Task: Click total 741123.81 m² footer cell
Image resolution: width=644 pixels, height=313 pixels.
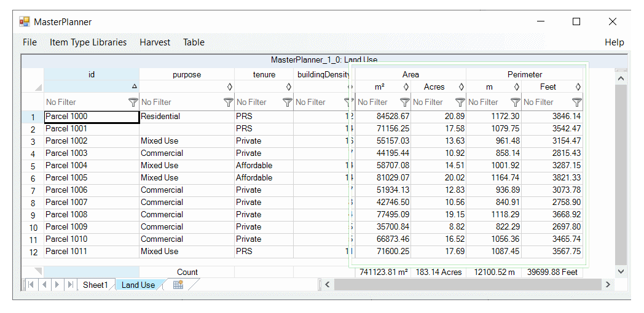Action: coord(383,272)
